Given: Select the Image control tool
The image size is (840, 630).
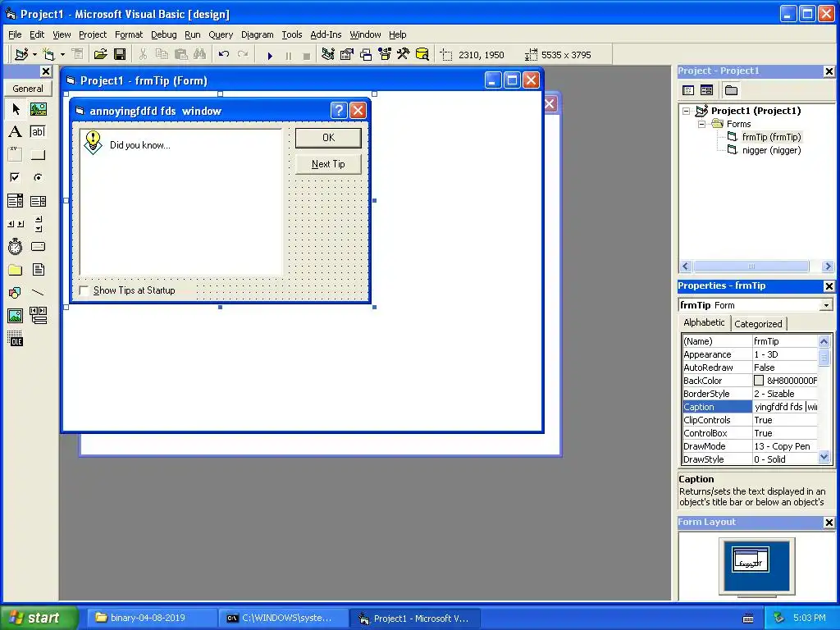Looking at the screenshot, I should [x=16, y=316].
